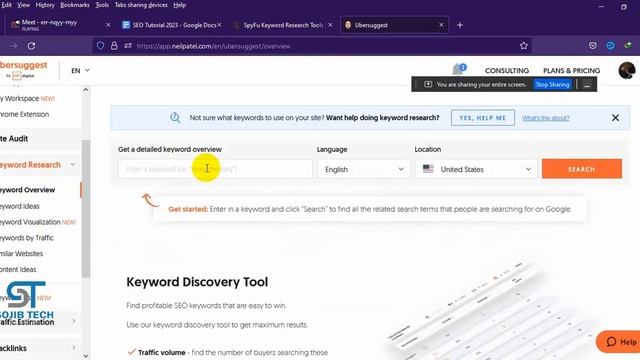Minimize the screen sharing notification bar

pos(587,84)
